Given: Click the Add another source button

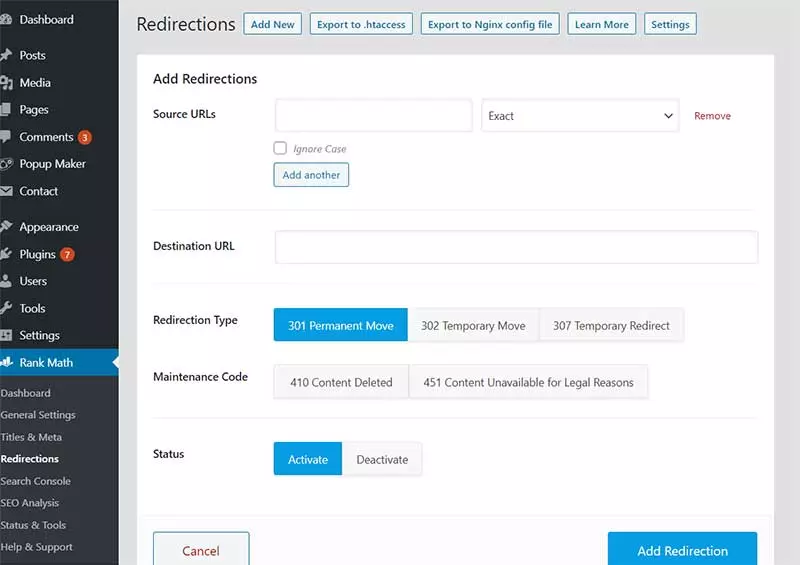Looking at the screenshot, I should [x=311, y=175].
